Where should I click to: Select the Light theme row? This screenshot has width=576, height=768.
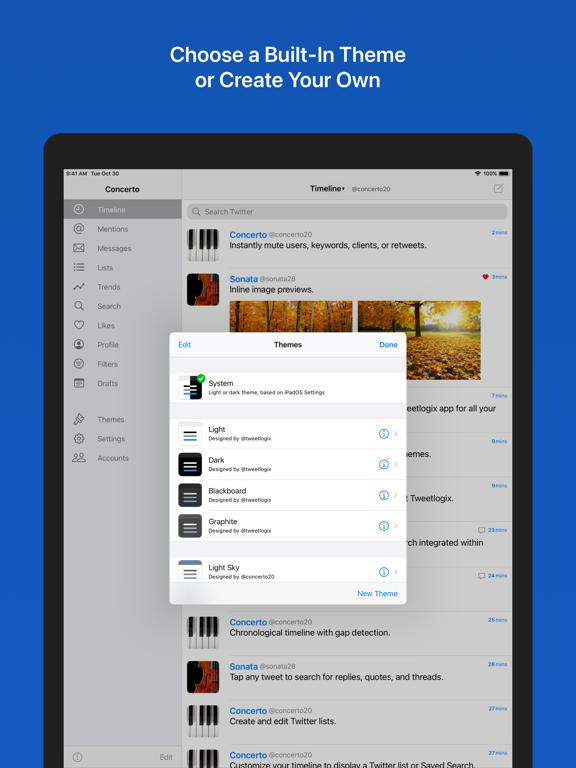pos(288,433)
